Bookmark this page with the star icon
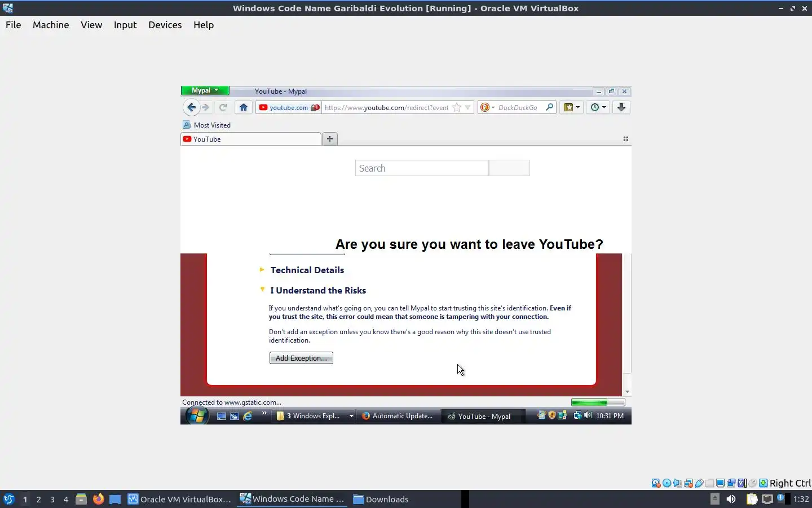 [x=457, y=107]
